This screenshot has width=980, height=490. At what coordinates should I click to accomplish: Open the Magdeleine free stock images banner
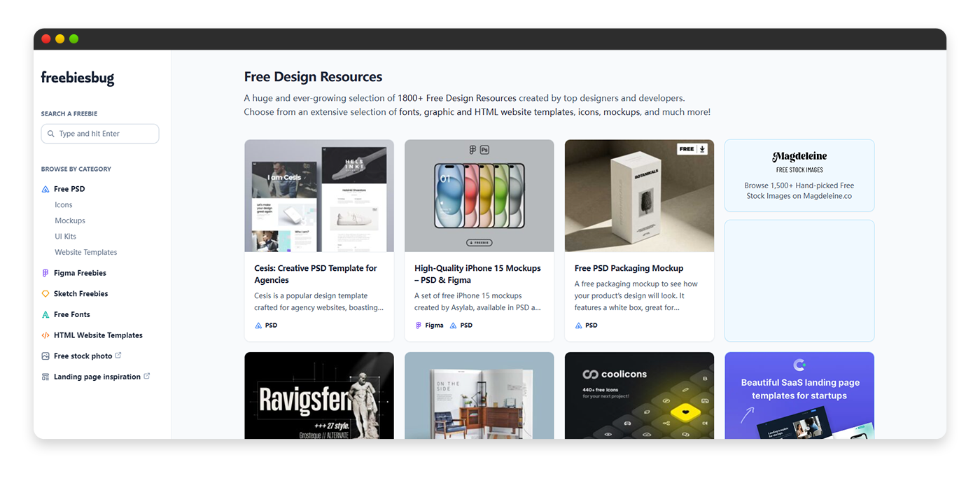click(799, 175)
